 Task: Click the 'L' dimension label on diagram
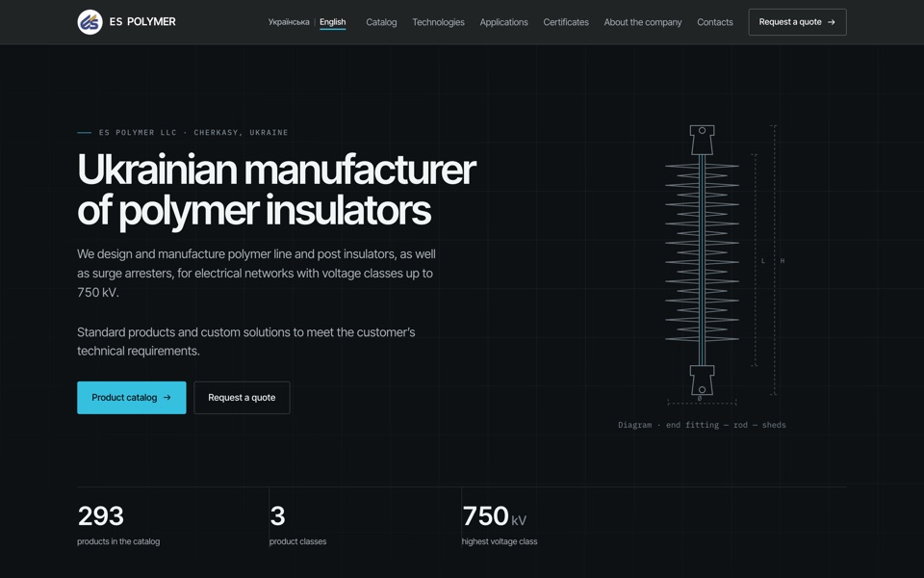(x=763, y=261)
